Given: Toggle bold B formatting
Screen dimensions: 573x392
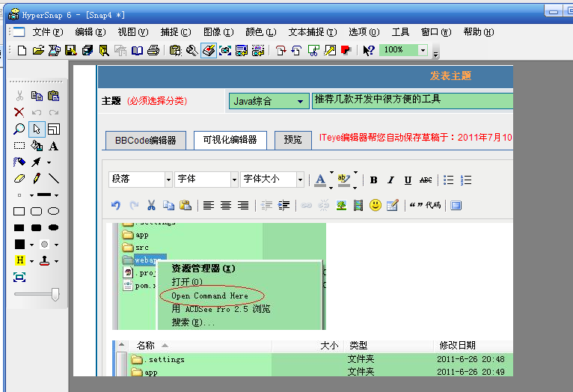Looking at the screenshot, I should 373,180.
